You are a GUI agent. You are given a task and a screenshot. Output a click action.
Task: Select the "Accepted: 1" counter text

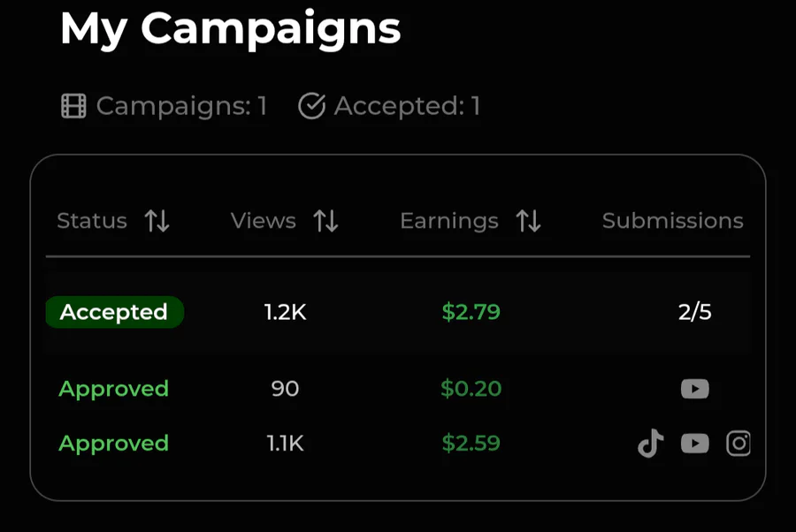[x=407, y=107]
